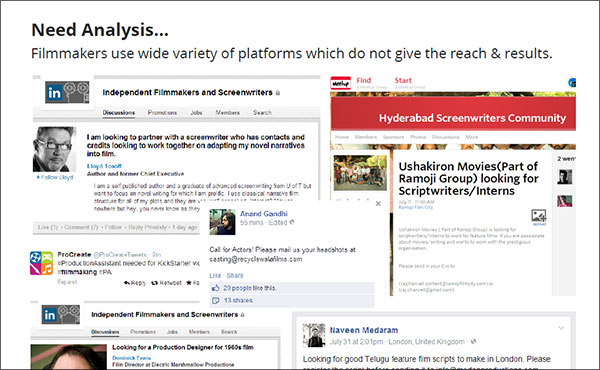Screen dimensions: 600x370
Task: Click the ProCreate colorful app icon
Action: click(41, 263)
